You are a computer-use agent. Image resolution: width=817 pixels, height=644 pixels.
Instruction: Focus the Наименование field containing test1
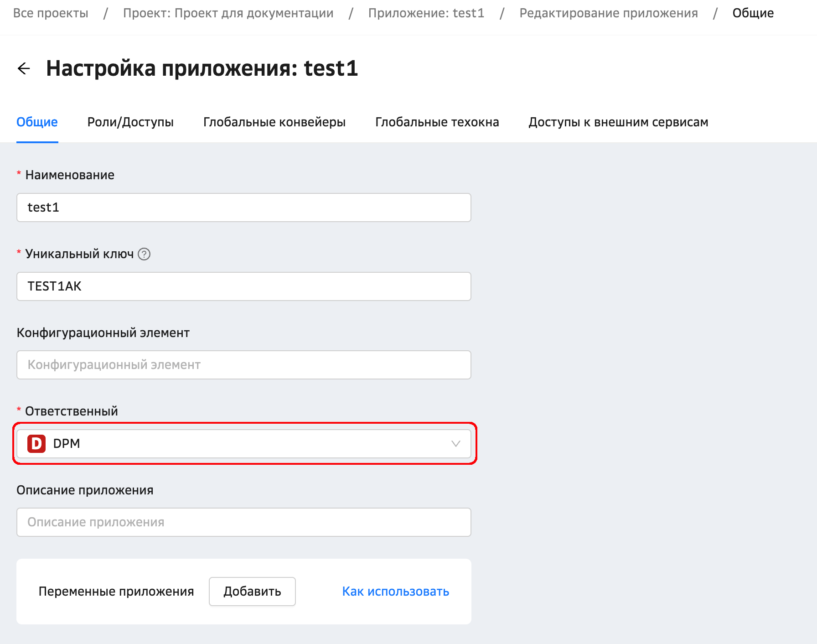point(243,208)
